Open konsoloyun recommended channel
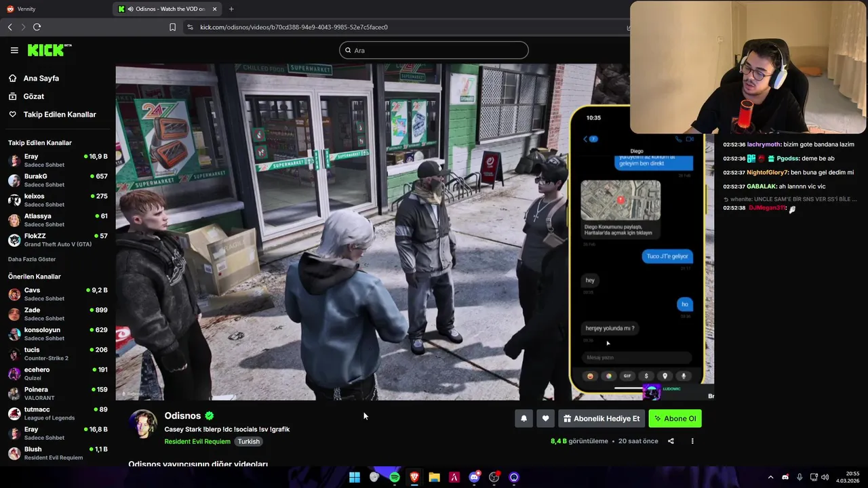The width and height of the screenshot is (868, 488). (58, 333)
